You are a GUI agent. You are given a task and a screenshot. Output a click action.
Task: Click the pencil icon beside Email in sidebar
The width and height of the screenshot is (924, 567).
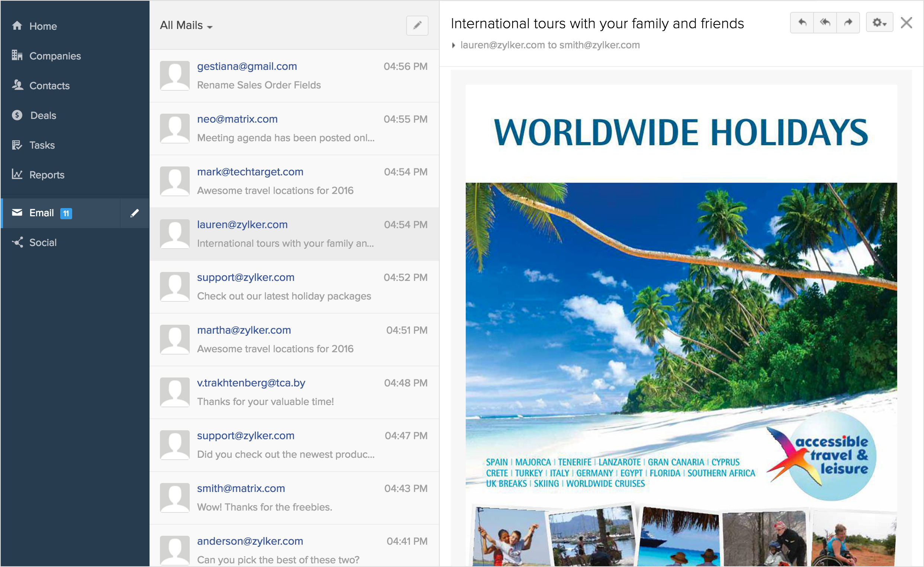coord(134,213)
